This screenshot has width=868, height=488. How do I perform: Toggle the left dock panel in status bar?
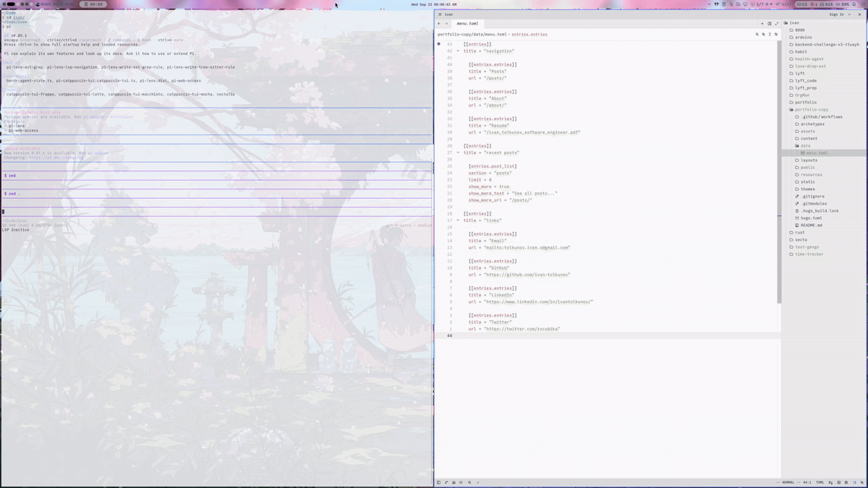[438, 482]
